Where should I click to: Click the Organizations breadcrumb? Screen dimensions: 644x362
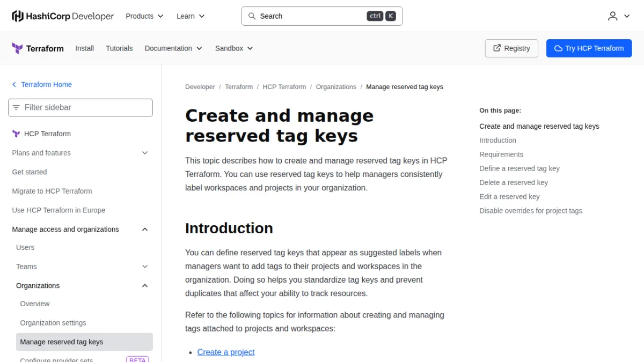click(336, 87)
